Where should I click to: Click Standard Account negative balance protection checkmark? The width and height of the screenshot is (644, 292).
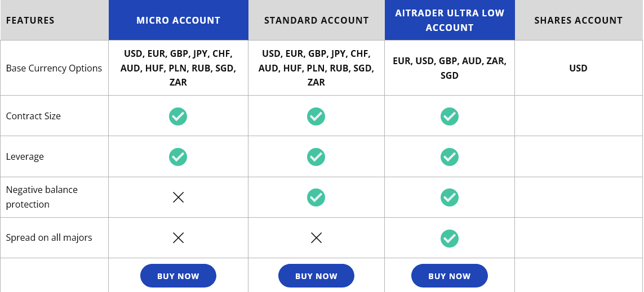(x=316, y=197)
